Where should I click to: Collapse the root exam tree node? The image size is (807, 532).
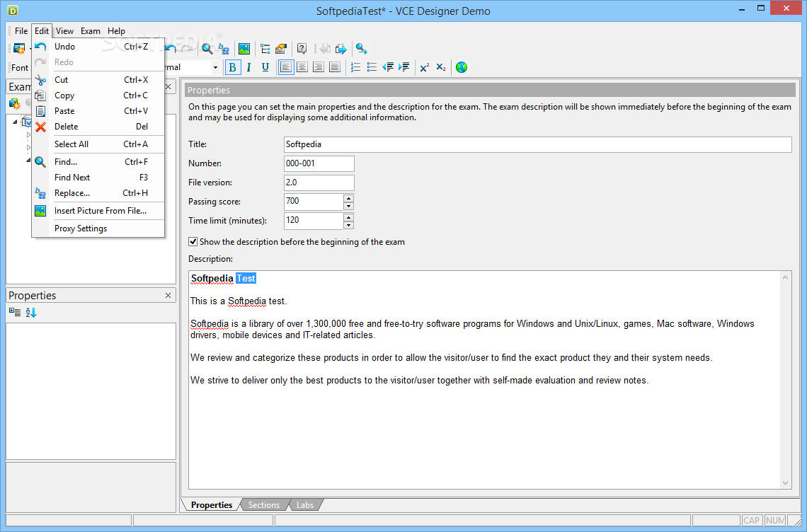click(15, 122)
